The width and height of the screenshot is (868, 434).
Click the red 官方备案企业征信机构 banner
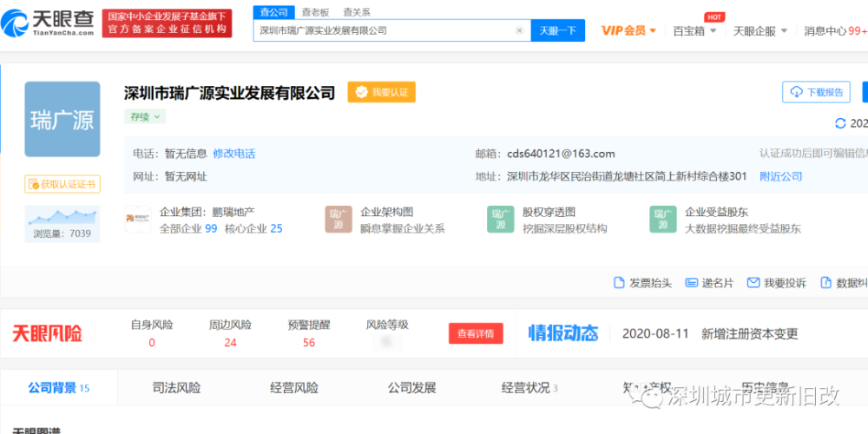pyautogui.click(x=168, y=23)
